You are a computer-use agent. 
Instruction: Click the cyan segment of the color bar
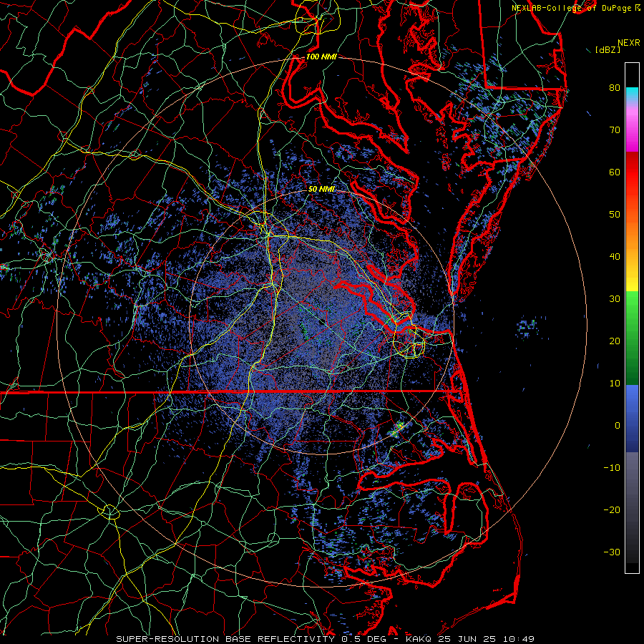click(632, 93)
